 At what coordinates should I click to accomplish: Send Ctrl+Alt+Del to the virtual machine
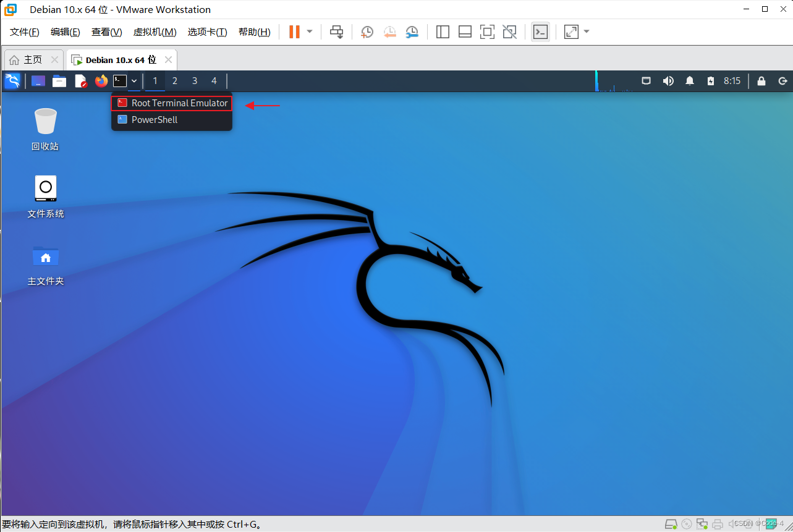336,32
